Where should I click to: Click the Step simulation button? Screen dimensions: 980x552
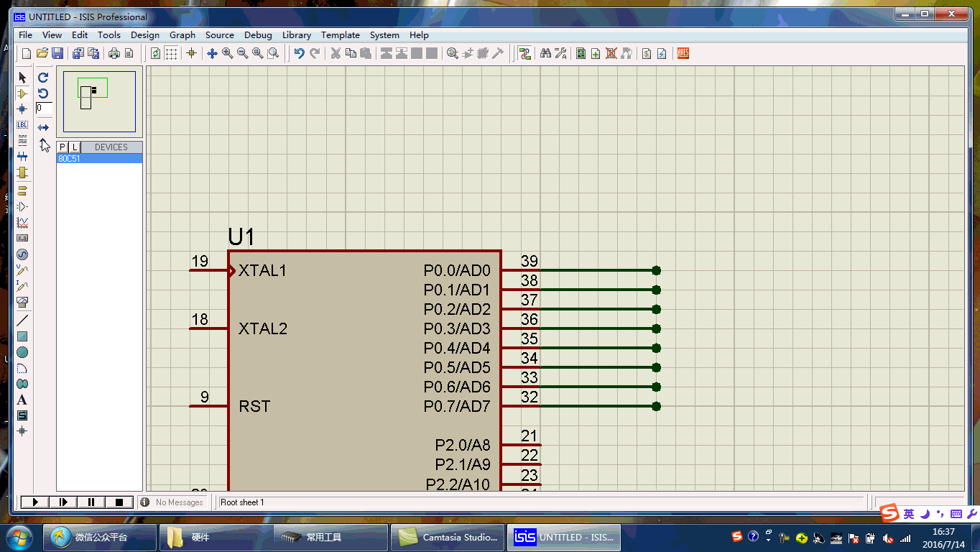(63, 502)
